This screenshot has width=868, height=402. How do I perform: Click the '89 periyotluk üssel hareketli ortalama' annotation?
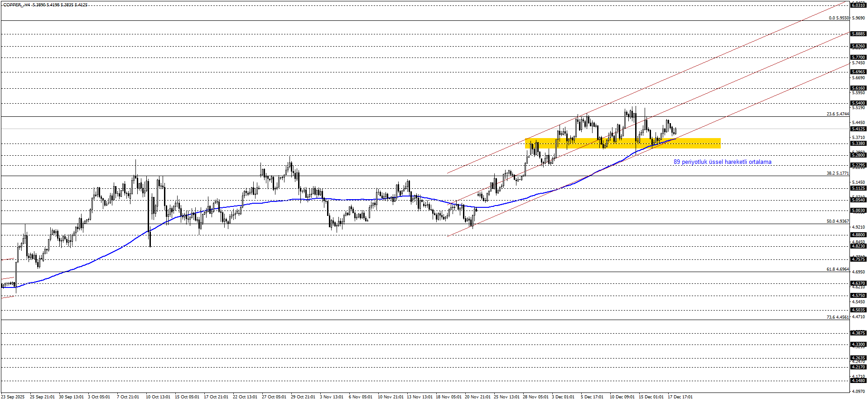coord(722,162)
